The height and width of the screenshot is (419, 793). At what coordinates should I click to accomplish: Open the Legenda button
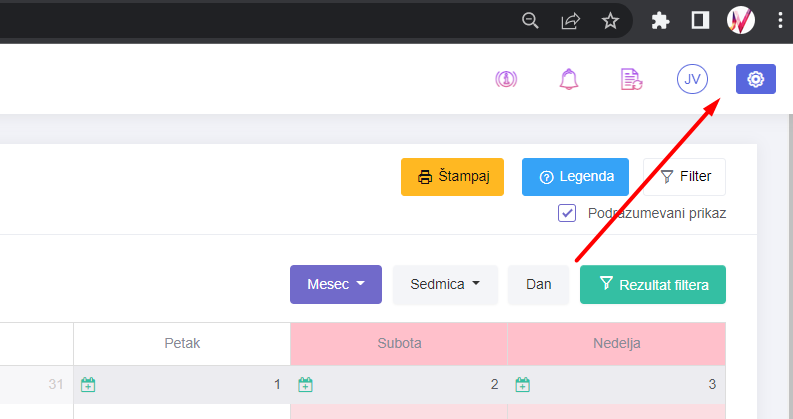[575, 176]
